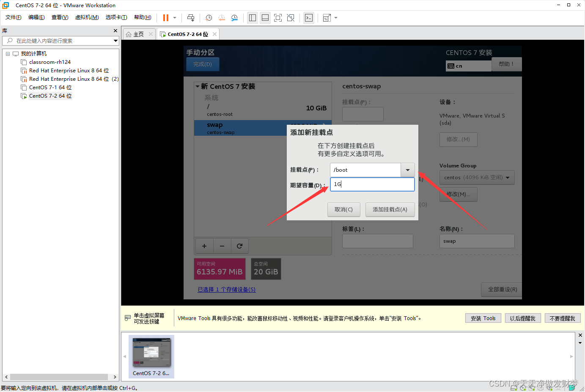Take a snapshot of this virtual machine
This screenshot has width=585, height=392.
209,18
